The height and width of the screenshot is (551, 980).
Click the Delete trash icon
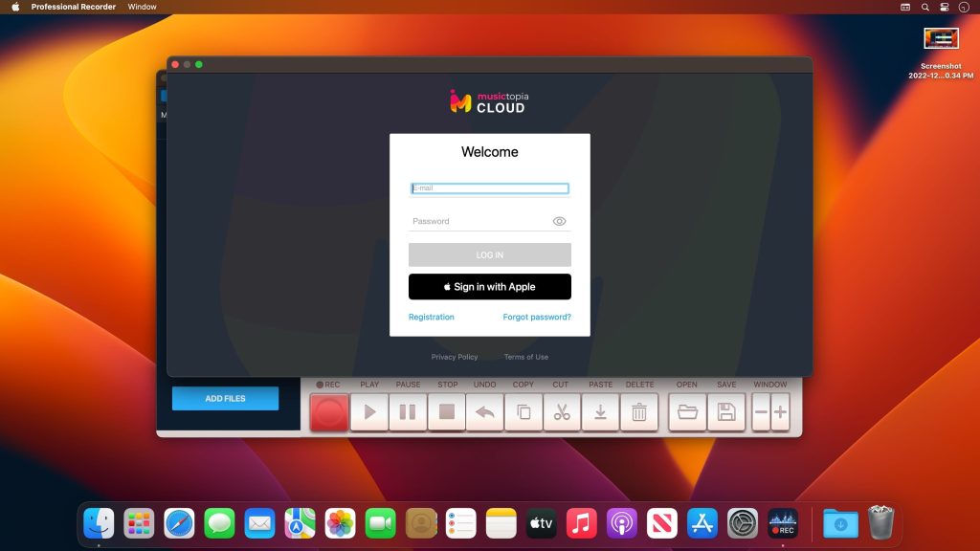tap(638, 412)
